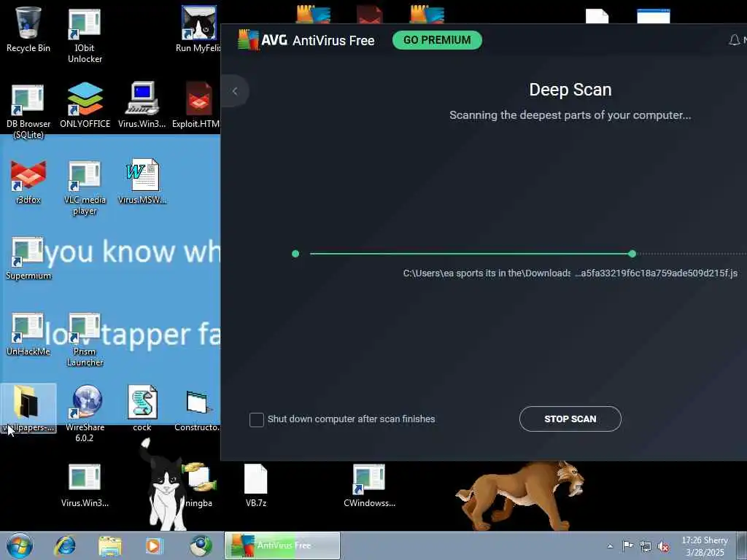Screen dimensions: 747x560
Task: Launch the r3dfox browser shortcut
Action: [28, 182]
